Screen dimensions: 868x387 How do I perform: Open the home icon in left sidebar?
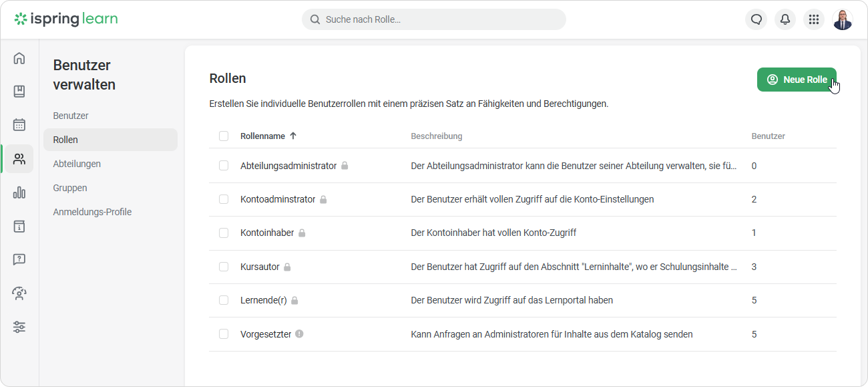tap(19, 58)
